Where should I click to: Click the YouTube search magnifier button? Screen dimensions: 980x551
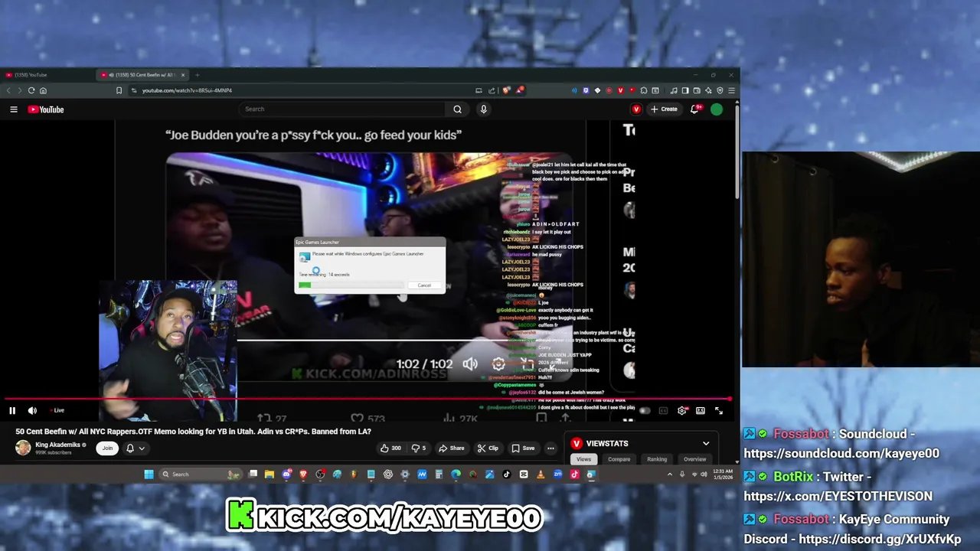click(458, 109)
